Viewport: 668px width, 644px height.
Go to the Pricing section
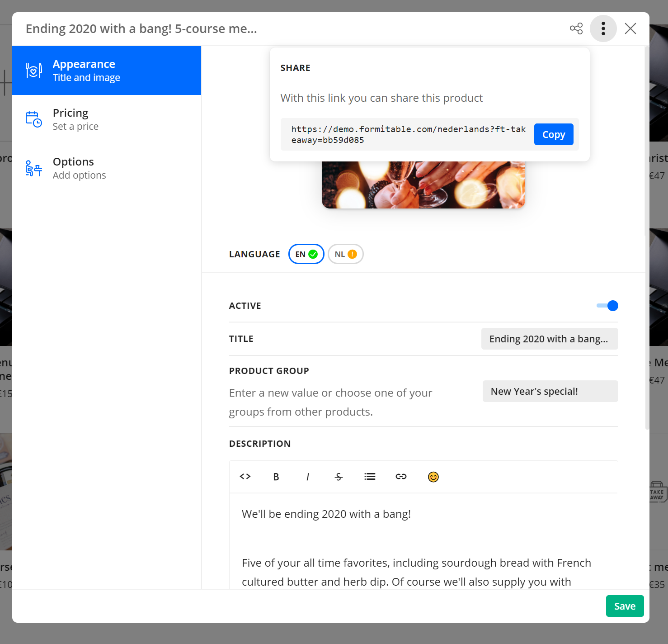107,119
